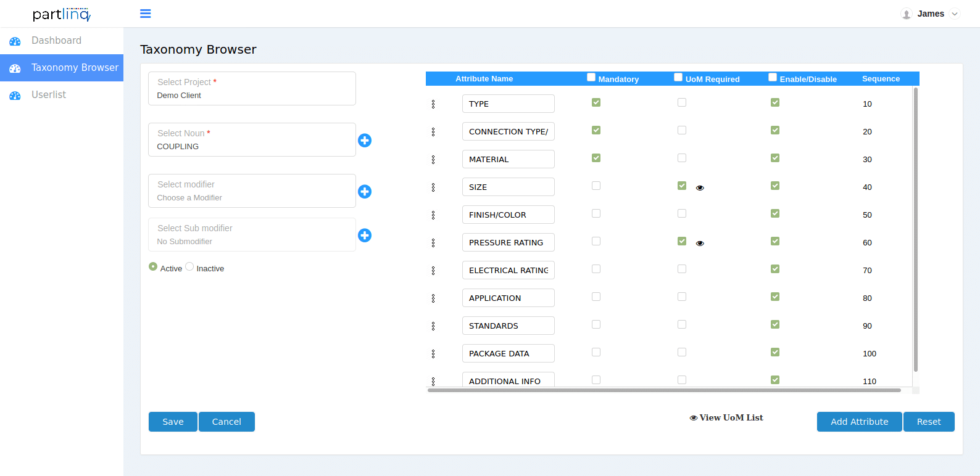
Task: Click sequence value 60
Action: coord(867,243)
